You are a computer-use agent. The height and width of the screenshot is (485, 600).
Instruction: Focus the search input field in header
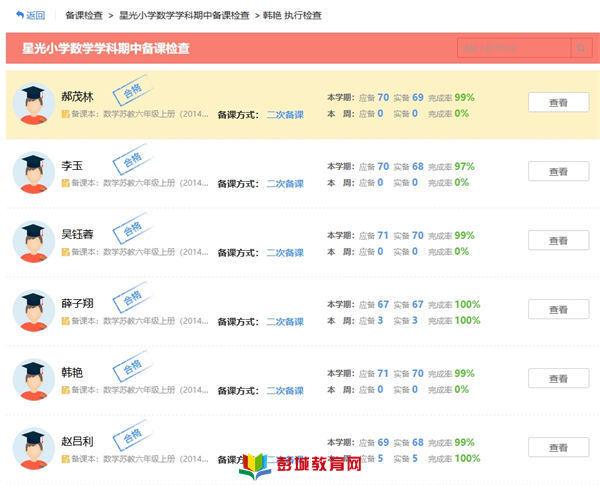tap(514, 49)
